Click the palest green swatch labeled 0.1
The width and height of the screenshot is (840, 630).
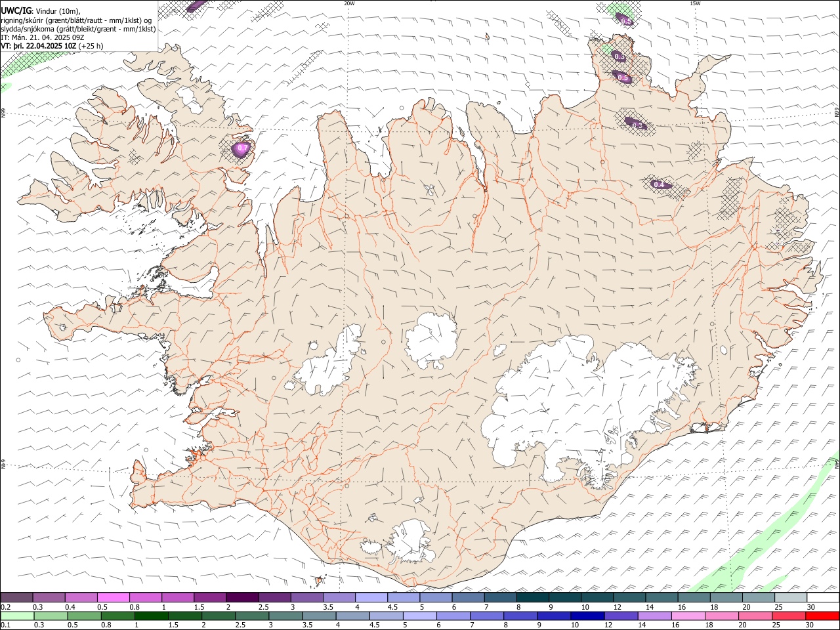pyautogui.click(x=17, y=616)
